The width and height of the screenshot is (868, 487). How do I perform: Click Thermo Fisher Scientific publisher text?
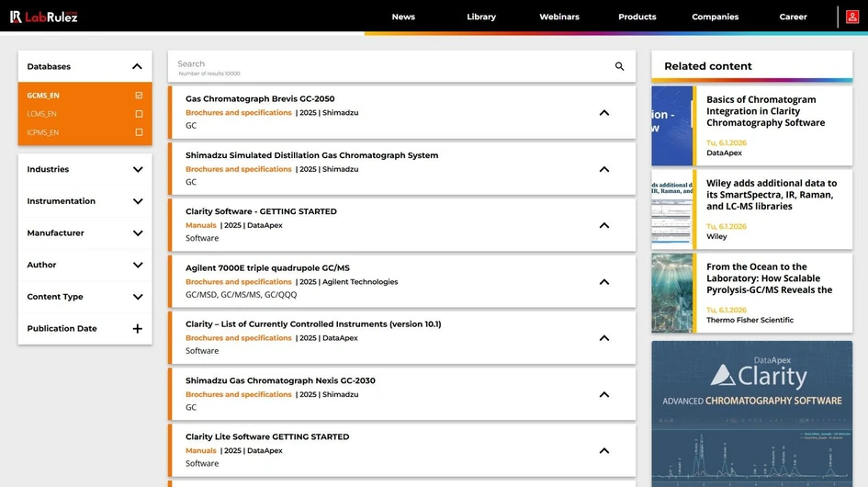750,321
